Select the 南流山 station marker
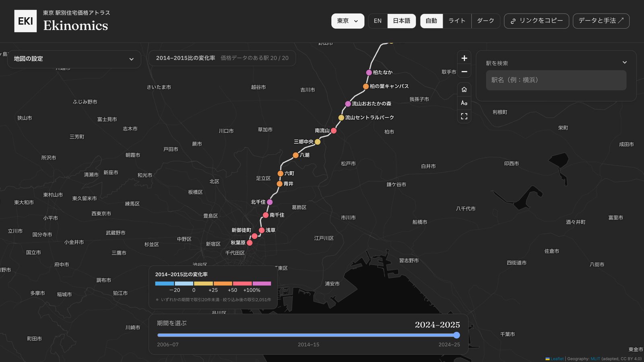The width and height of the screenshot is (644, 362). point(334,131)
